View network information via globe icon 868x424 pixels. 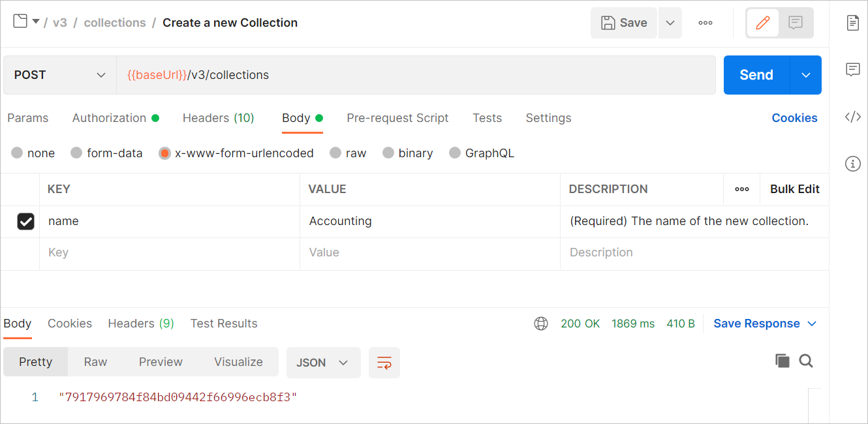click(x=540, y=323)
